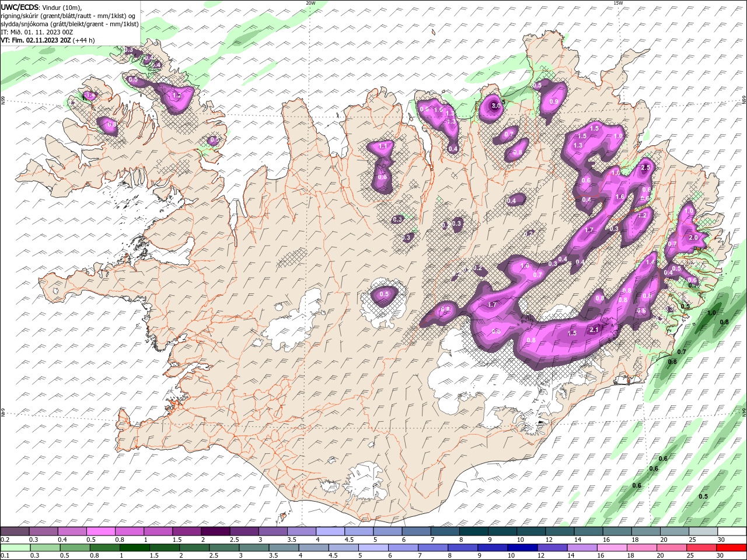747x560 pixels.
Task: Click the 2.5 snowfall value on the map
Action: click(x=645, y=167)
